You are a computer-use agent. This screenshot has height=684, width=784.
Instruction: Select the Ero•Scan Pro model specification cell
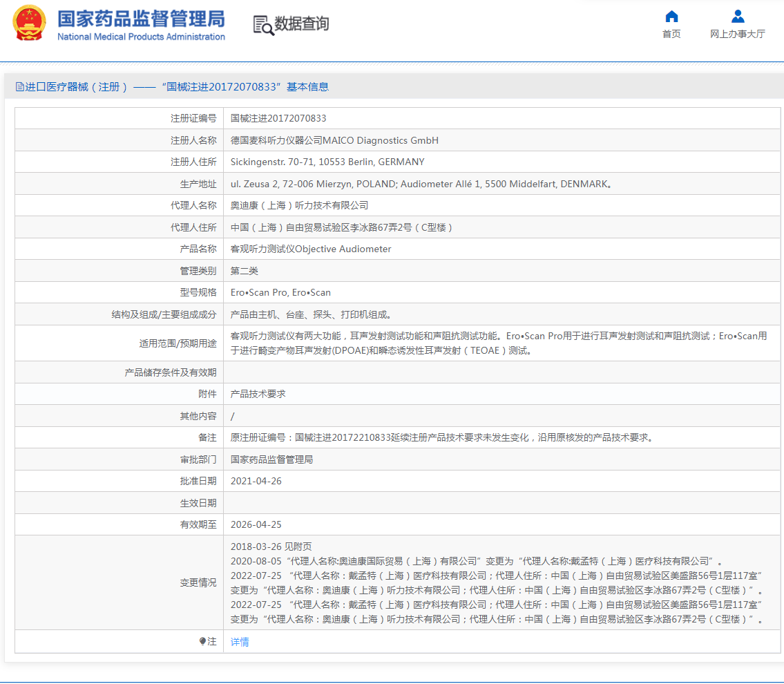pyautogui.click(x=280, y=292)
